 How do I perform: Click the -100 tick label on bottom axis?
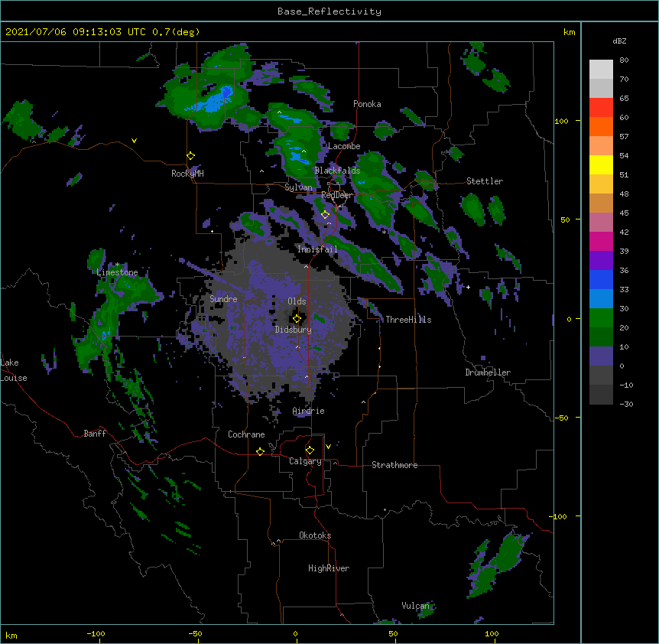click(96, 633)
